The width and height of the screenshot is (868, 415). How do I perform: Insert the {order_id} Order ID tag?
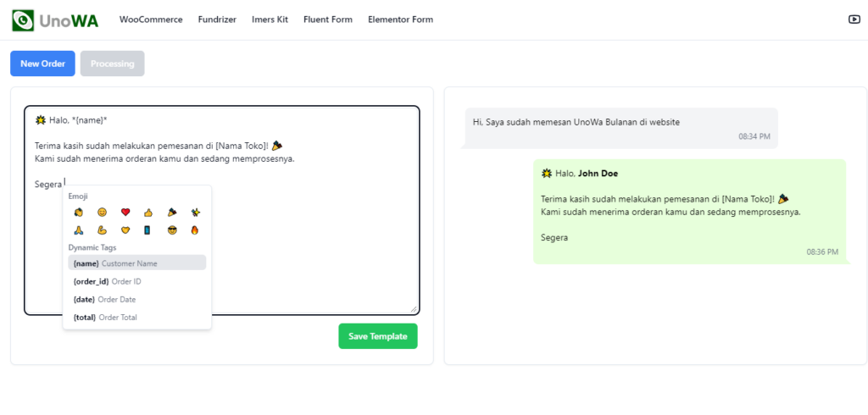click(136, 282)
